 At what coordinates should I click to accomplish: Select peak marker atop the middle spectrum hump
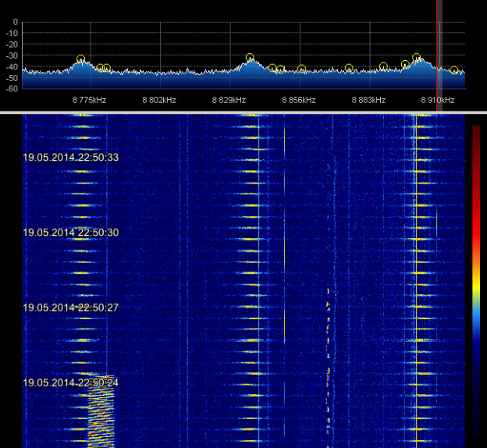[250, 58]
